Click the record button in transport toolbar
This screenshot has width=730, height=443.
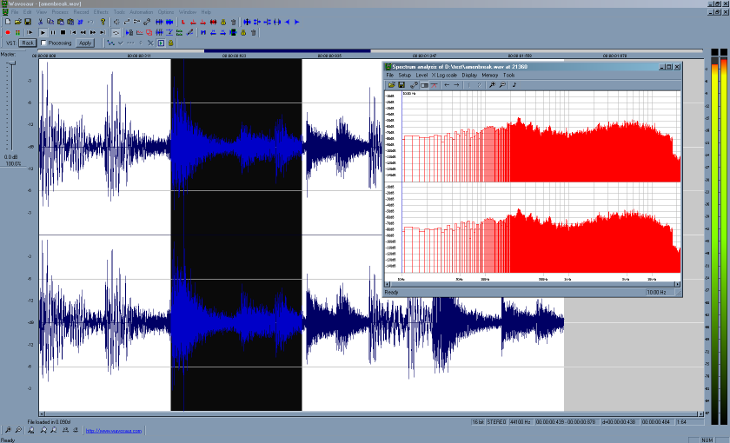click(7, 32)
